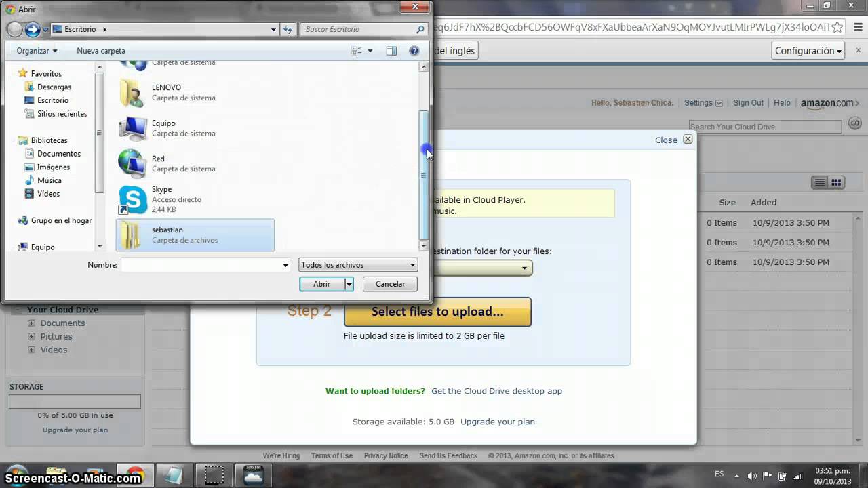Click the Abrir button's split arrow

click(x=349, y=284)
